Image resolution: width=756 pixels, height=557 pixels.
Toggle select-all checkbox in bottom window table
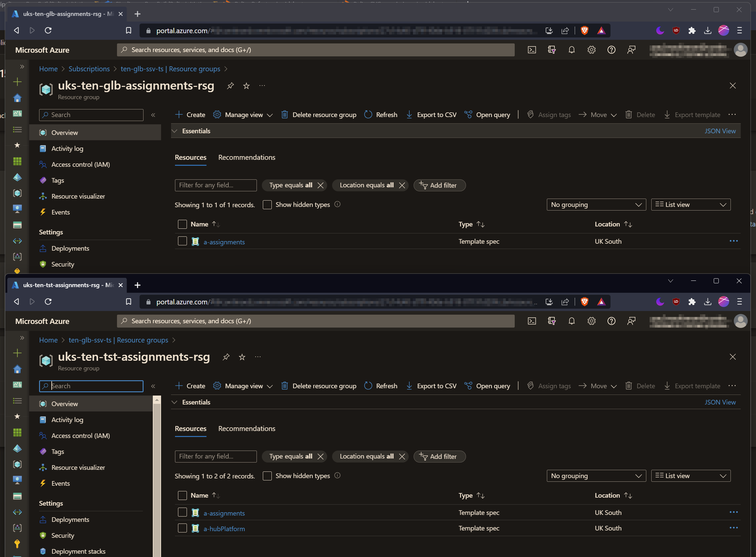(182, 495)
